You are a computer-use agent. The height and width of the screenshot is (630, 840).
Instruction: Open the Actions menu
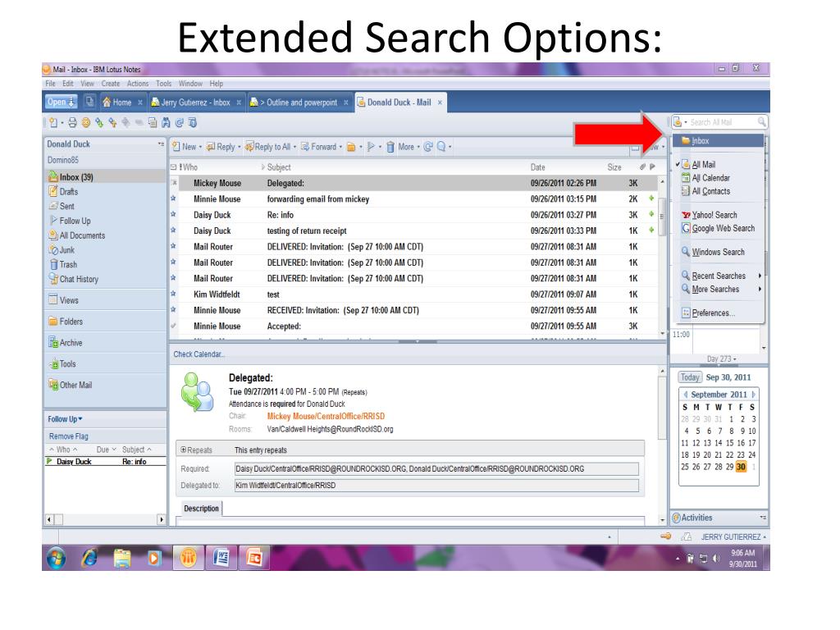tap(138, 84)
